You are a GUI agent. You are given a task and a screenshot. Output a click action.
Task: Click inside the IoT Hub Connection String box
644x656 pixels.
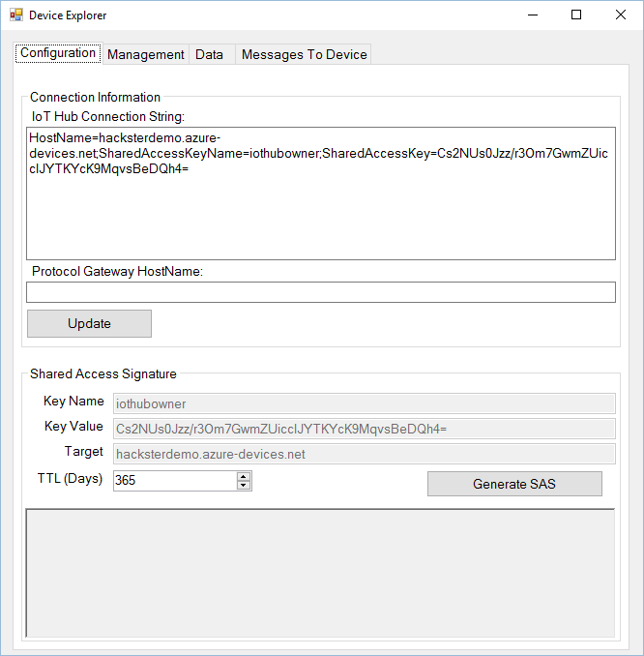[x=321, y=194]
